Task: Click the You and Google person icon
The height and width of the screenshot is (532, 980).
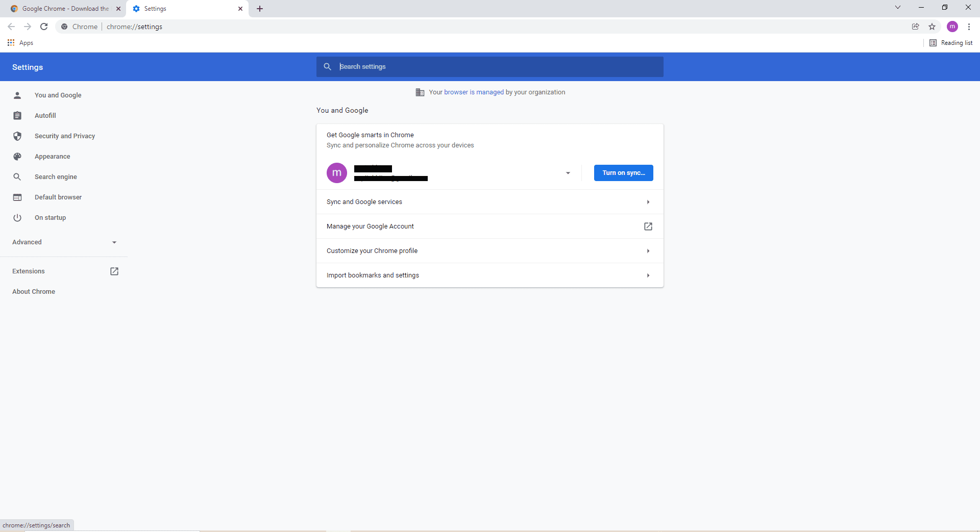Action: click(x=17, y=95)
